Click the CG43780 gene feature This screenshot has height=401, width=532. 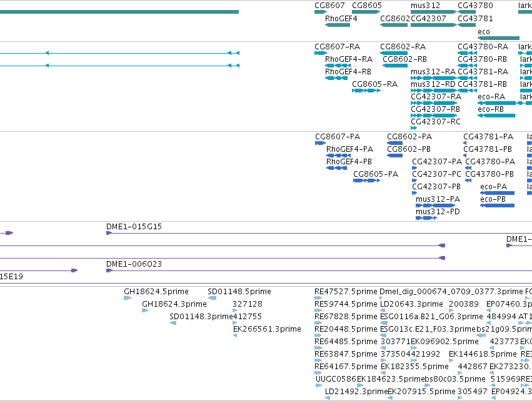467,12
